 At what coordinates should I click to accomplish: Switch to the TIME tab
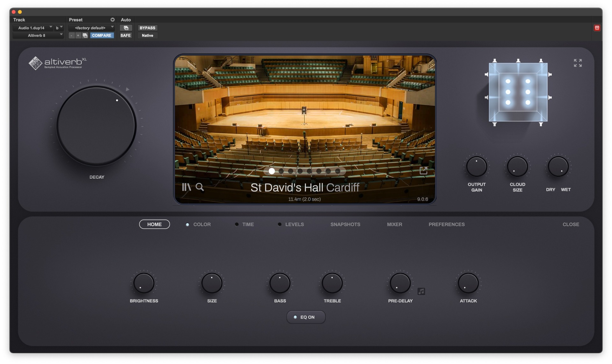248,224
